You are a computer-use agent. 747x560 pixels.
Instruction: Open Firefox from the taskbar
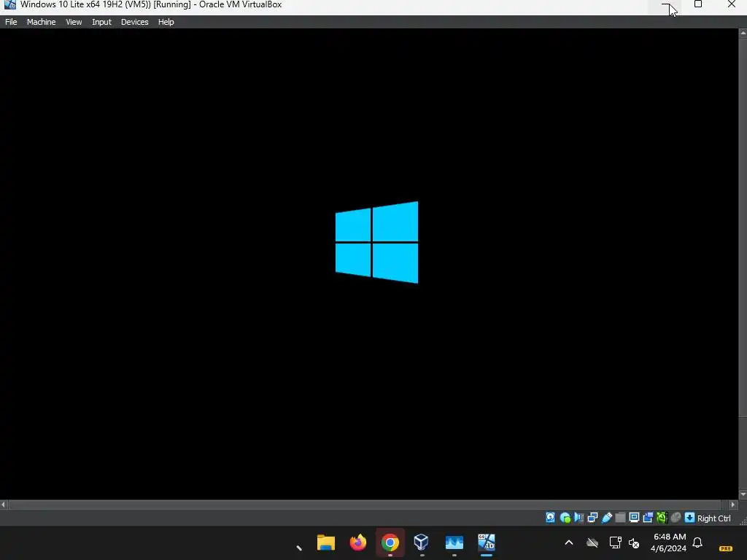click(357, 542)
